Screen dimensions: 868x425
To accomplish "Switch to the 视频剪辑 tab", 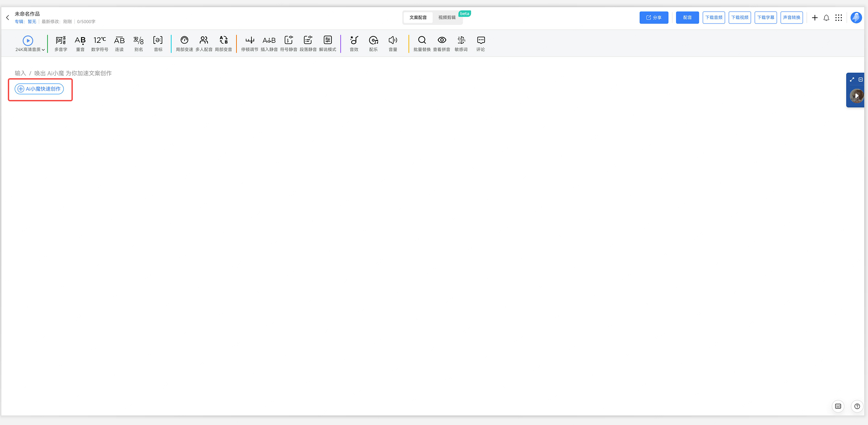I will [447, 18].
